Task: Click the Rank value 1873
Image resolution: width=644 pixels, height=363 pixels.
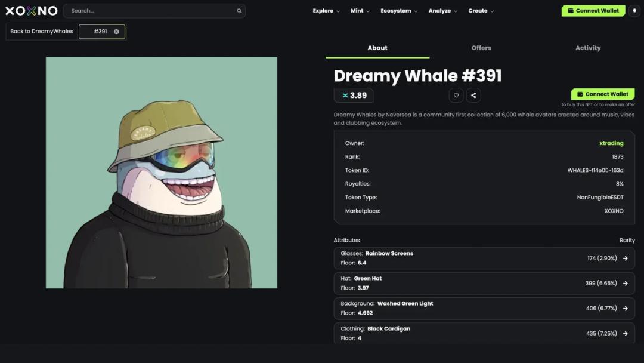Action: 617,156
